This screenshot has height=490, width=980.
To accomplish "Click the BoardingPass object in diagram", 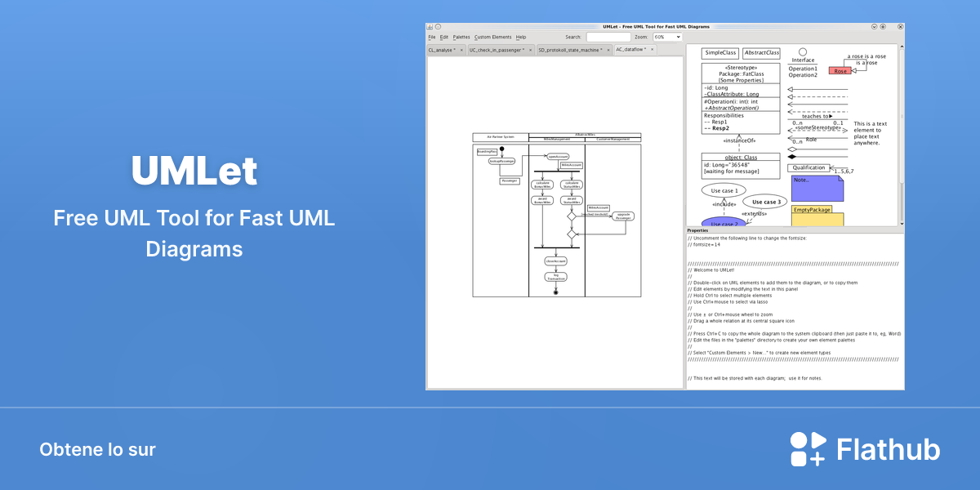I will tap(488, 151).
